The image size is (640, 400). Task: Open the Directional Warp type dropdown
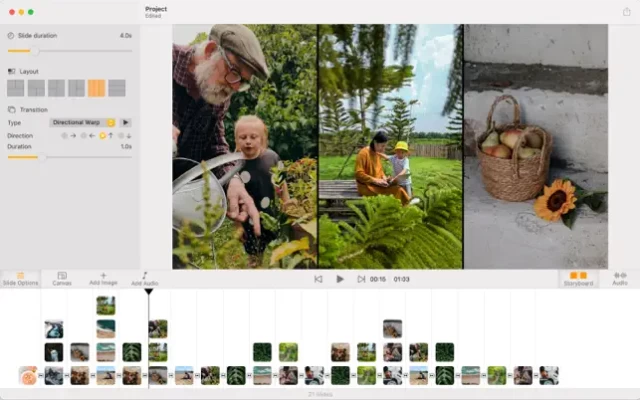82,122
